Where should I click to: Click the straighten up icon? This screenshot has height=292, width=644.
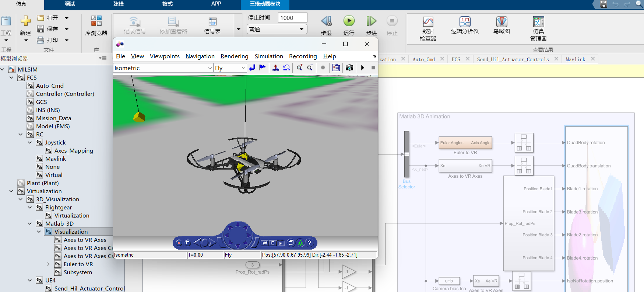(275, 67)
